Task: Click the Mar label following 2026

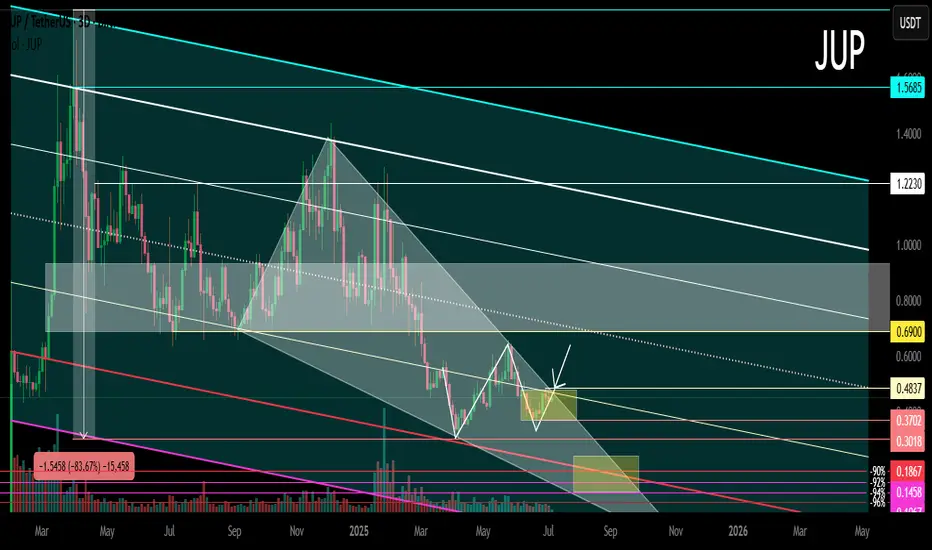Action: point(799,531)
